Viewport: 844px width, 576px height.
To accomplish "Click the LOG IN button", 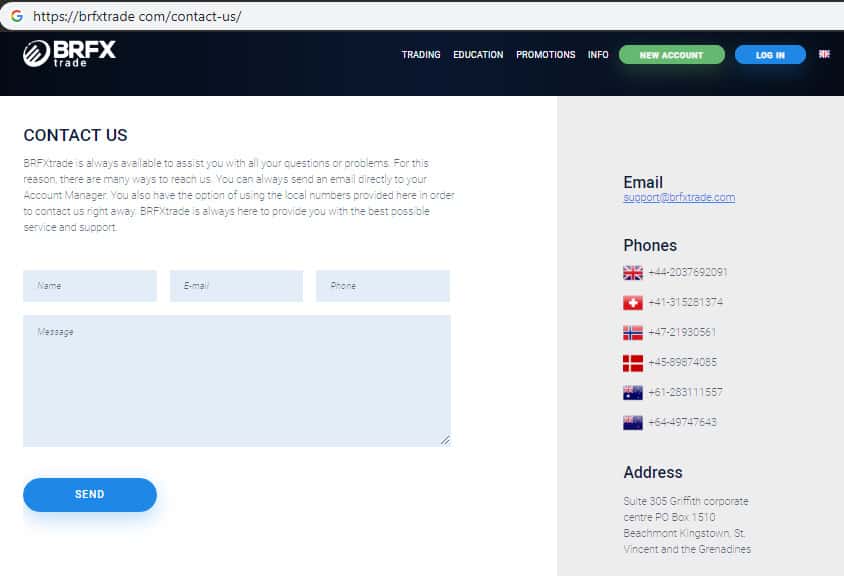I will coord(770,55).
